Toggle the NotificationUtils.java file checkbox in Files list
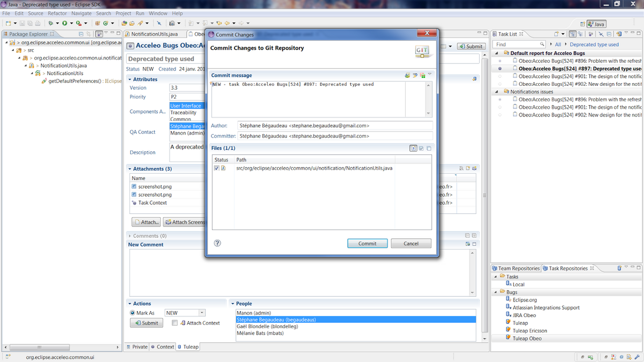Viewport: 644px width, 362px height. (x=216, y=168)
